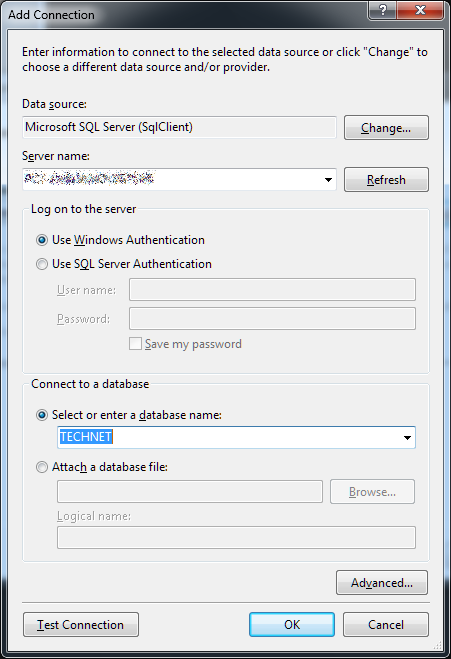Confirm with the OK button

[292, 625]
